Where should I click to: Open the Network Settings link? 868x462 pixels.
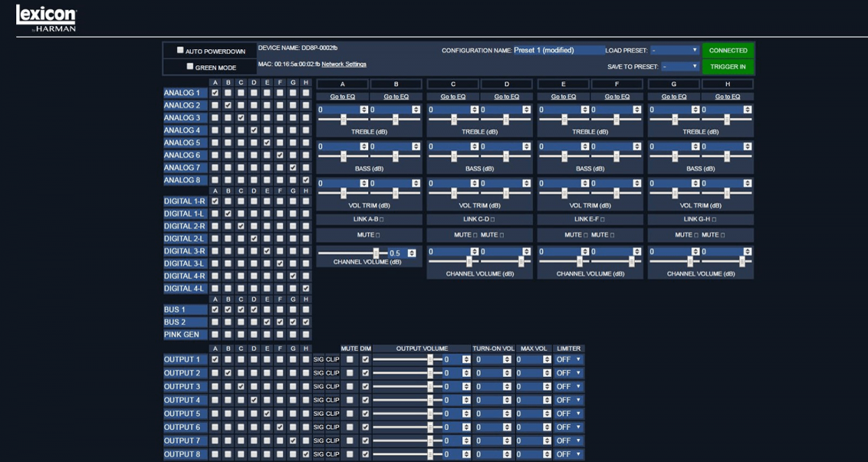pos(344,64)
